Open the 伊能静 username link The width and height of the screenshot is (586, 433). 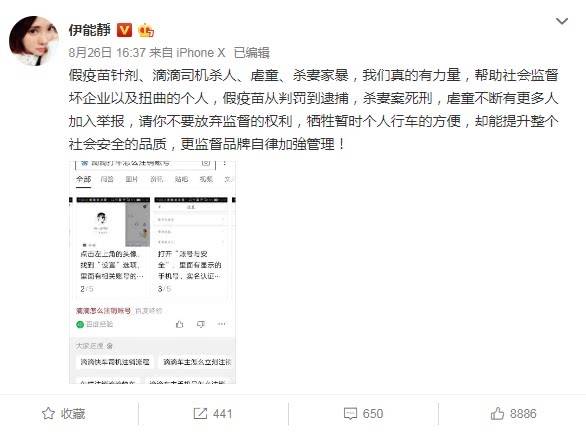pos(90,30)
